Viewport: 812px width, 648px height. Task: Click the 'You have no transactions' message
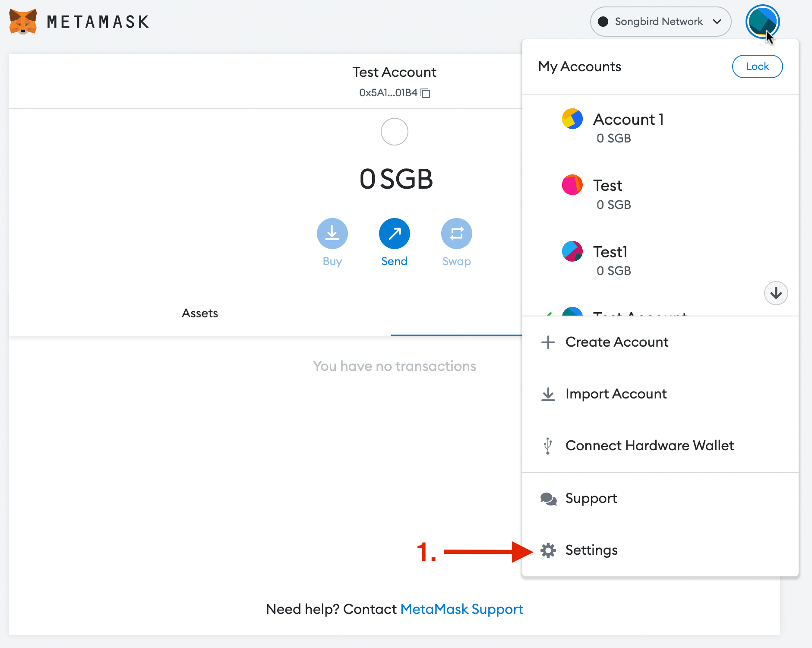pos(395,366)
